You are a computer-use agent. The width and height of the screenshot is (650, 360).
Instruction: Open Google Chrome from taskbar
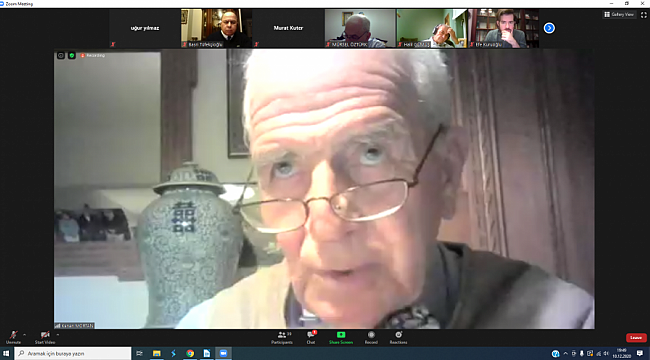point(190,353)
